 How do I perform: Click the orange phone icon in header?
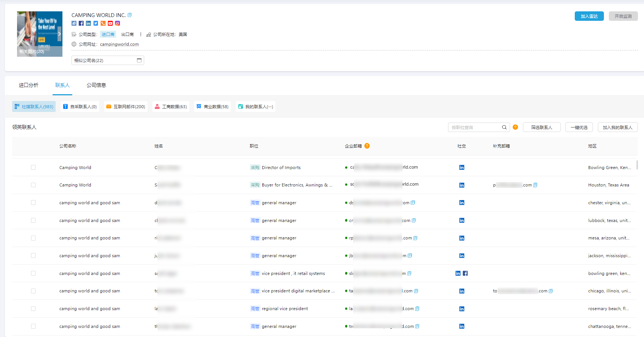[103, 23]
